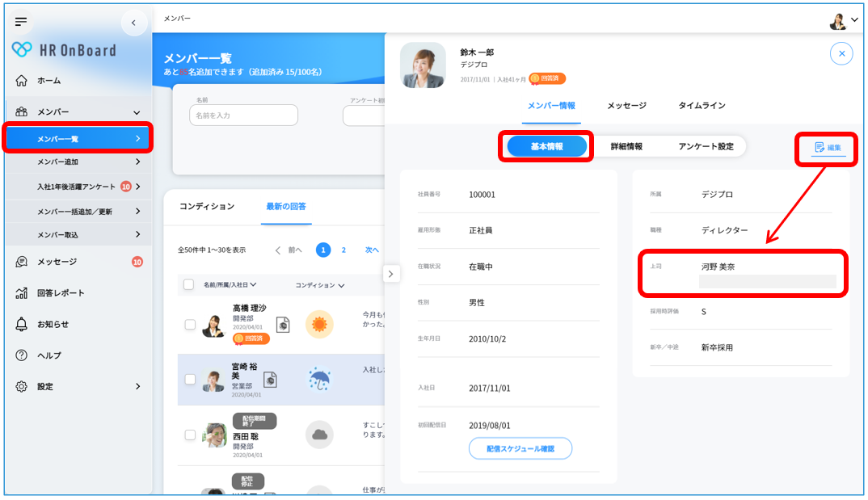Click the 回答済 badge for 高橋 理沙
The image size is (868, 500).
pos(251,338)
